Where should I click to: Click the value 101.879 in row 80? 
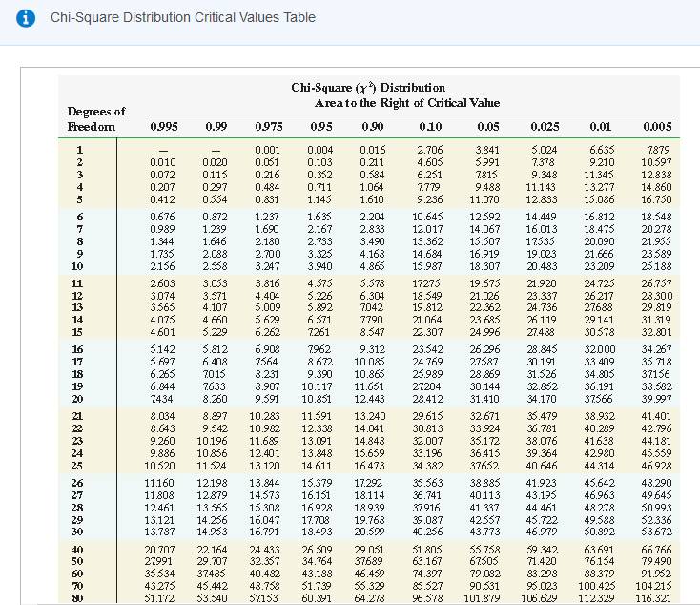(482, 598)
